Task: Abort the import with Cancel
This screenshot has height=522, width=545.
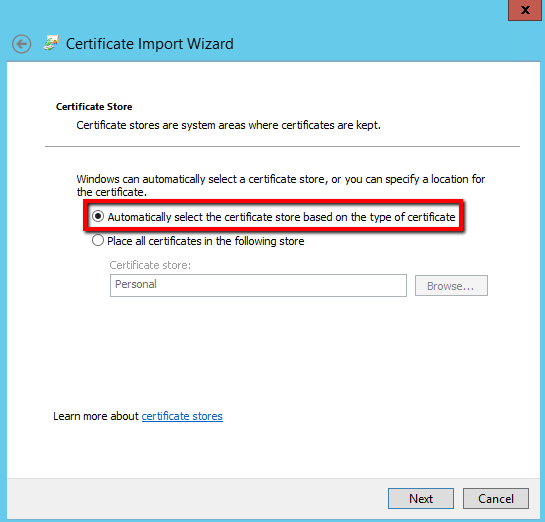Action: click(496, 499)
